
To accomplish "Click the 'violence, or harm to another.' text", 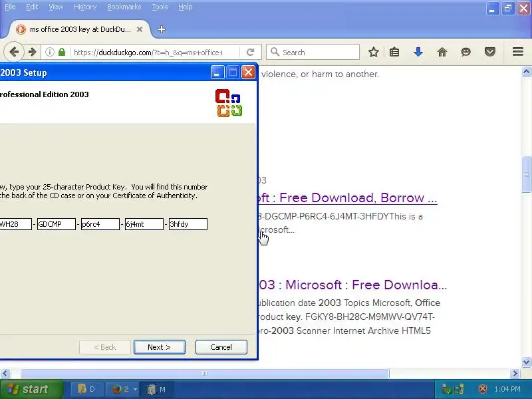I will [x=320, y=74].
